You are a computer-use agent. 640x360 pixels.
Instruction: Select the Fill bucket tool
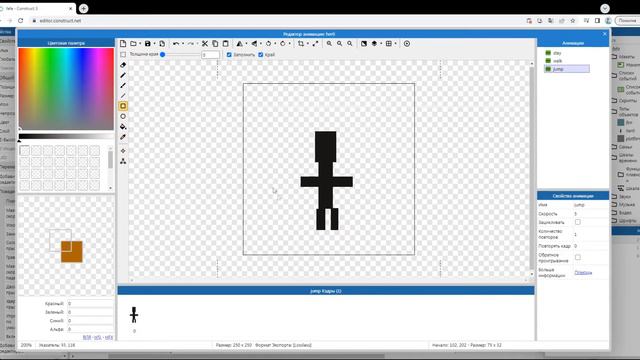pyautogui.click(x=123, y=127)
